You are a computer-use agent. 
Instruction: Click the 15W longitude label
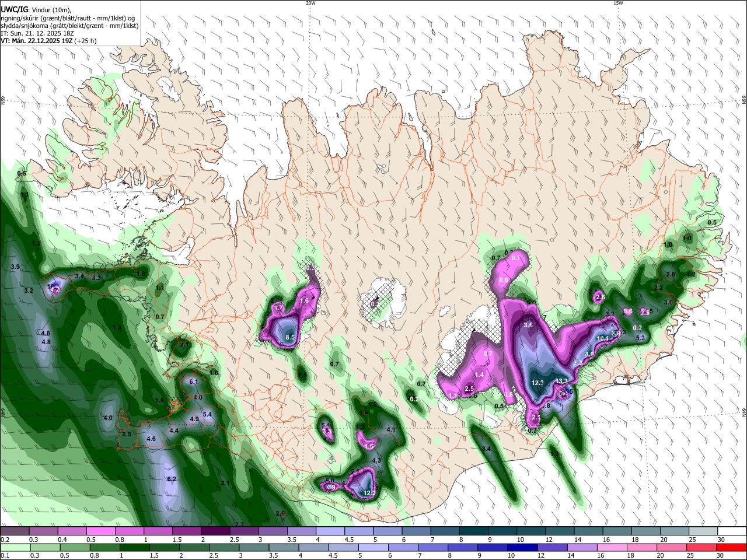pyautogui.click(x=618, y=3)
